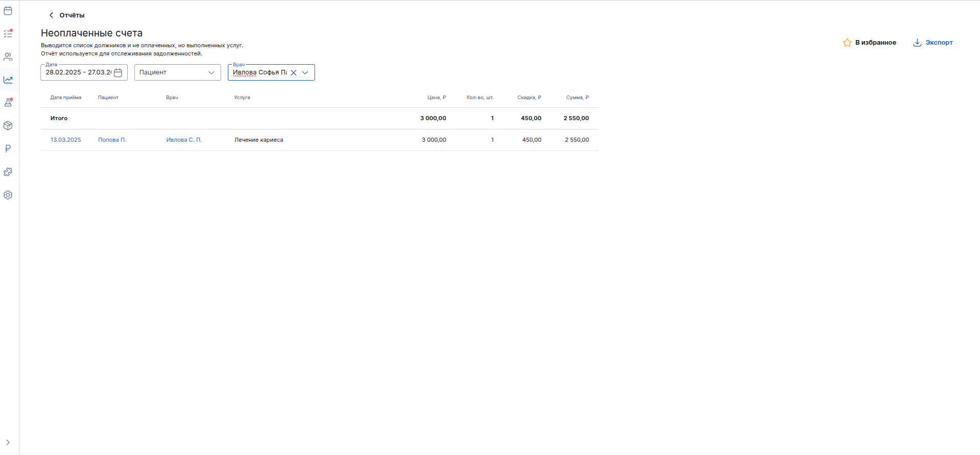The width and height of the screenshot is (980, 455).
Task: Click the В избранное label
Action: [876, 43]
